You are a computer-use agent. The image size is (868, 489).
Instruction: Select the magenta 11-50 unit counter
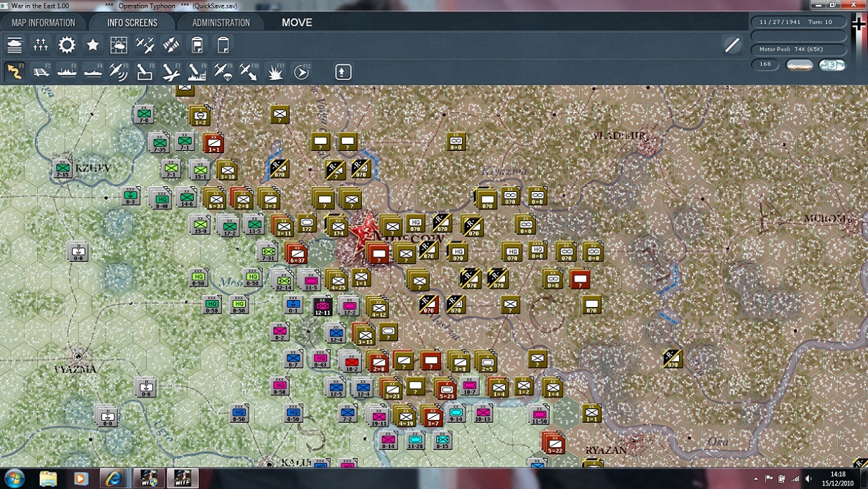[x=540, y=413]
